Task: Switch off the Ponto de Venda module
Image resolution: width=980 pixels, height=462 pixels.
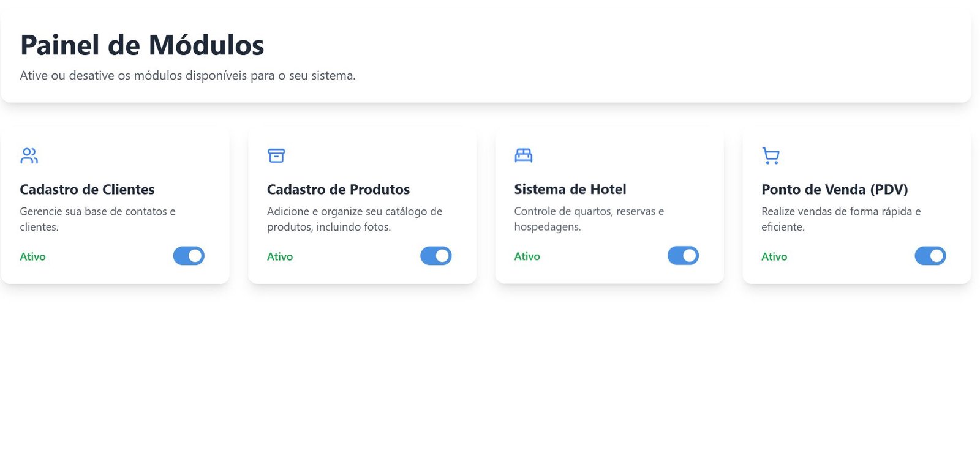Action: click(x=930, y=256)
